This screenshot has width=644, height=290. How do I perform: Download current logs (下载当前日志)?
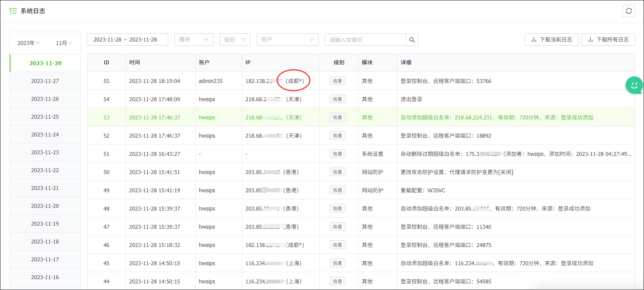pos(551,40)
